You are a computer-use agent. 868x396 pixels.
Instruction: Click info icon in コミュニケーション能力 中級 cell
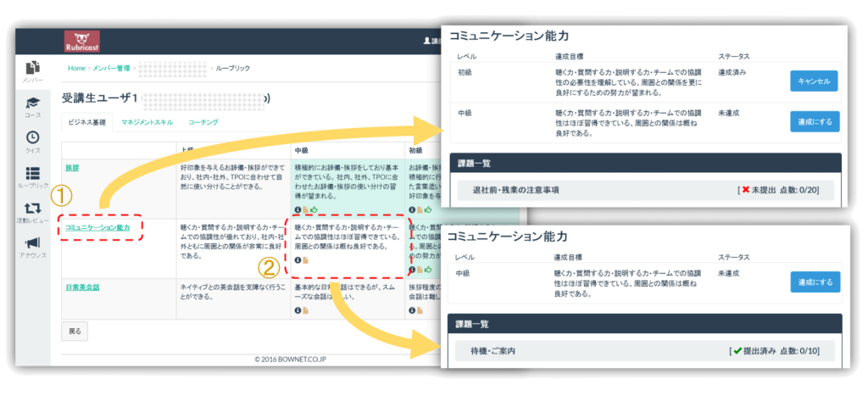click(x=298, y=260)
